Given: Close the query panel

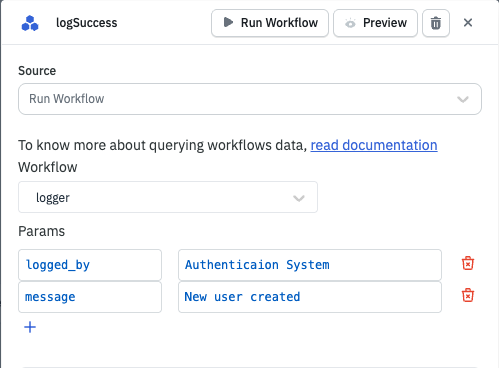Looking at the screenshot, I should pyautogui.click(x=468, y=23).
